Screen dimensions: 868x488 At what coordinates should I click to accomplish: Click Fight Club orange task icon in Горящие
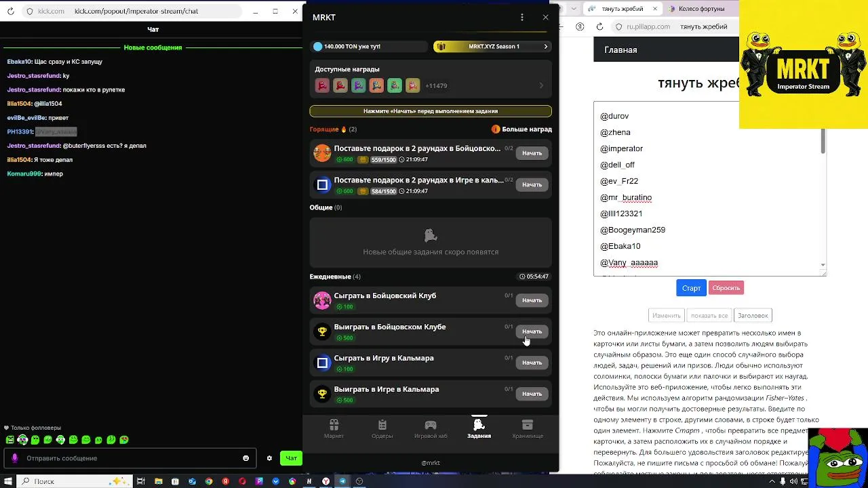coord(322,153)
